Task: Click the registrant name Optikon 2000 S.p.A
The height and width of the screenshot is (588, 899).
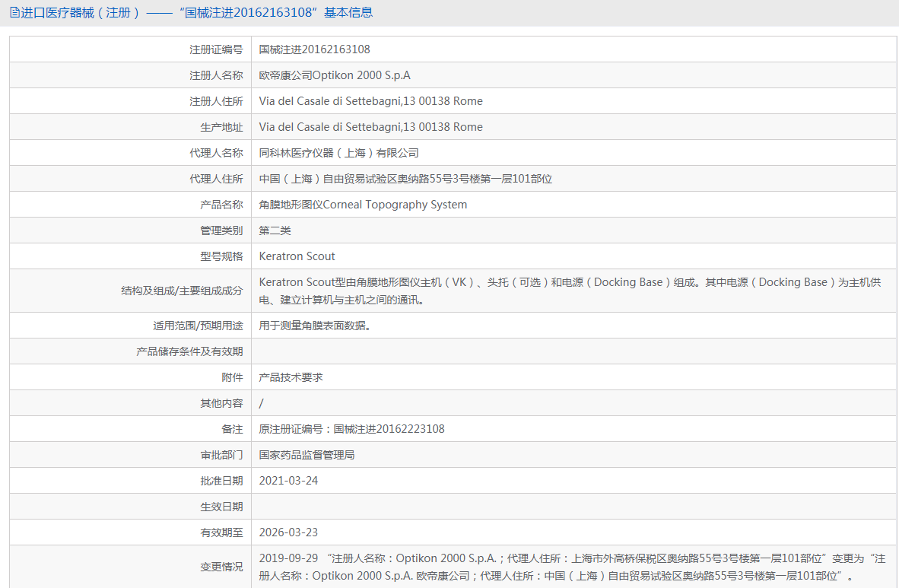Action: pos(334,75)
